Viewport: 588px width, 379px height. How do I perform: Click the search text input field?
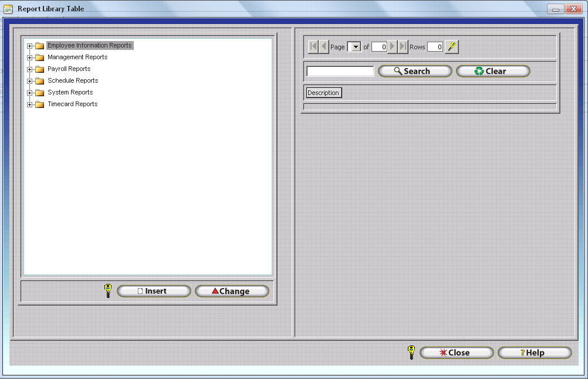click(340, 71)
